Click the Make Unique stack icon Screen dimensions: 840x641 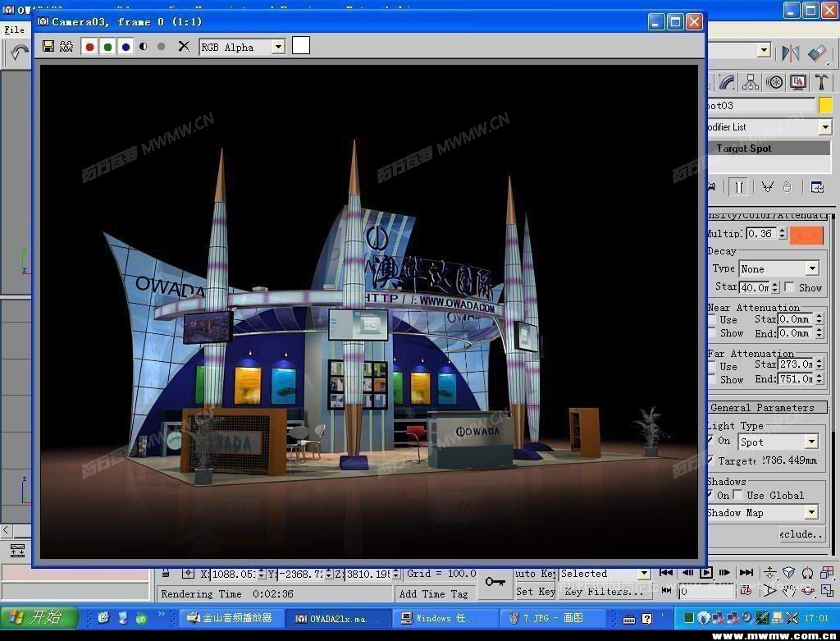[768, 187]
